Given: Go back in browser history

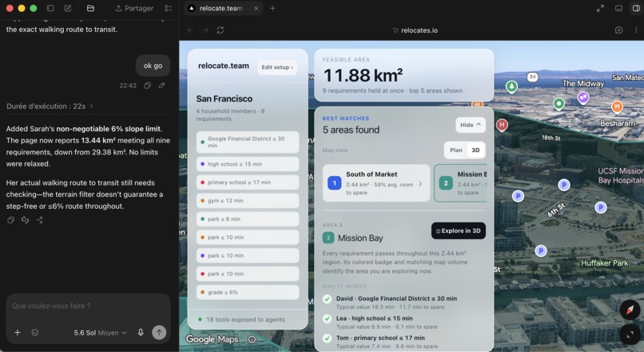Looking at the screenshot, I should click(191, 30).
